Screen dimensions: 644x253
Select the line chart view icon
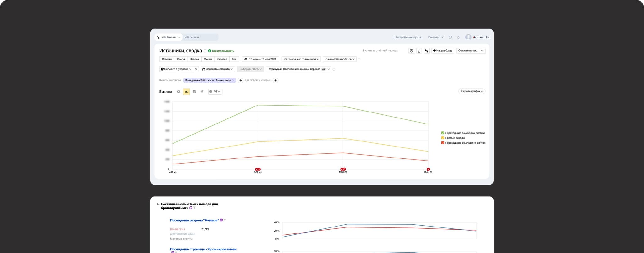186,92
